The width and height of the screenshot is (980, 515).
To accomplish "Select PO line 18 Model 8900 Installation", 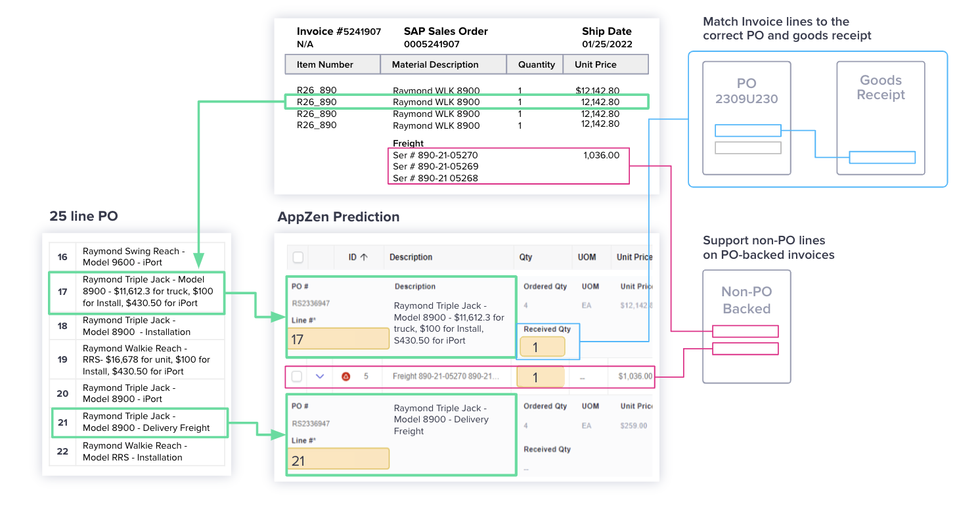I will [x=137, y=326].
